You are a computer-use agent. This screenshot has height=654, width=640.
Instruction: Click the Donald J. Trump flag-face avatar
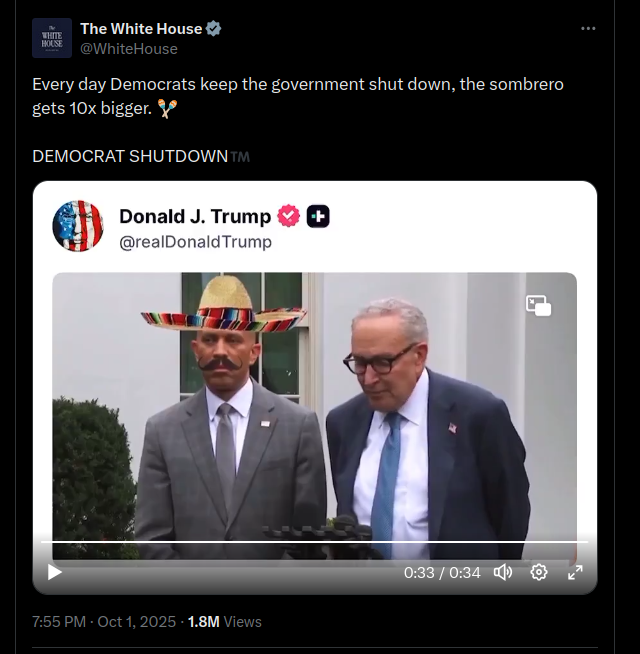coord(77,226)
